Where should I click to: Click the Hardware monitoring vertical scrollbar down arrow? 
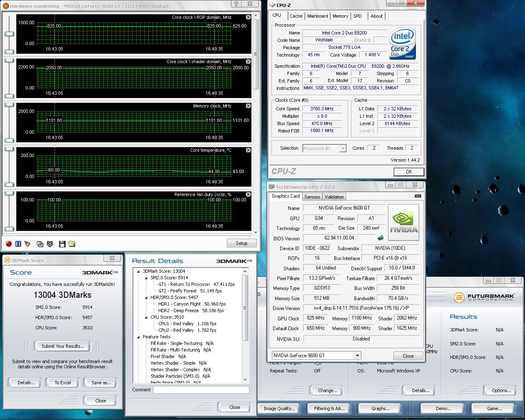click(x=256, y=233)
